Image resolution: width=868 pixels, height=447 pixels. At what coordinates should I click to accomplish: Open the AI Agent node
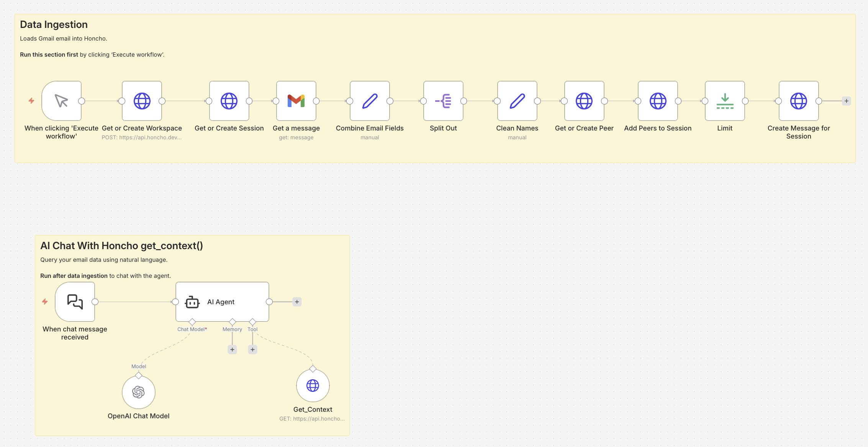222,302
